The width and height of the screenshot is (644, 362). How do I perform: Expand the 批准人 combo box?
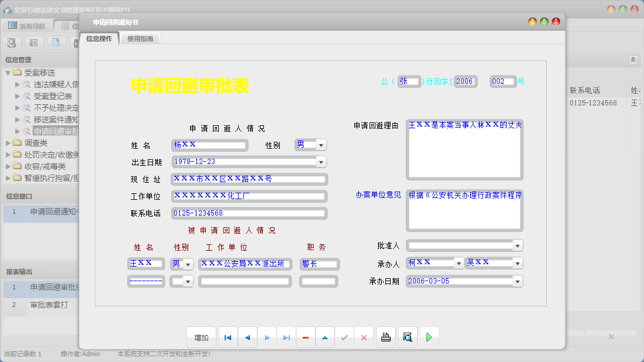click(517, 245)
